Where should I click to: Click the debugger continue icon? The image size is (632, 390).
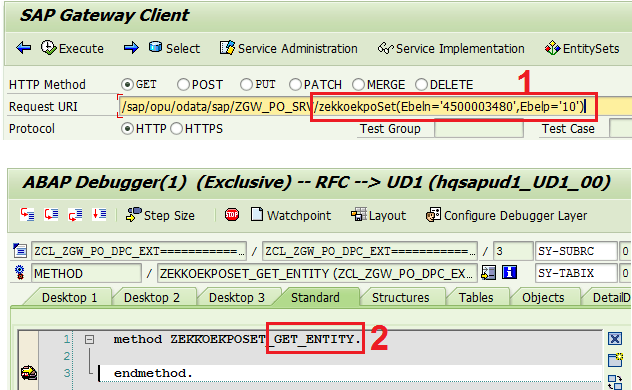point(99,214)
